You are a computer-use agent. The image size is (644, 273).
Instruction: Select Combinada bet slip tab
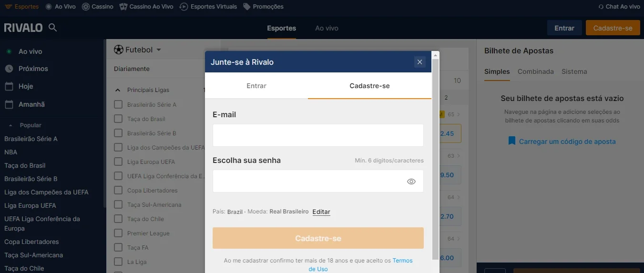(x=536, y=71)
